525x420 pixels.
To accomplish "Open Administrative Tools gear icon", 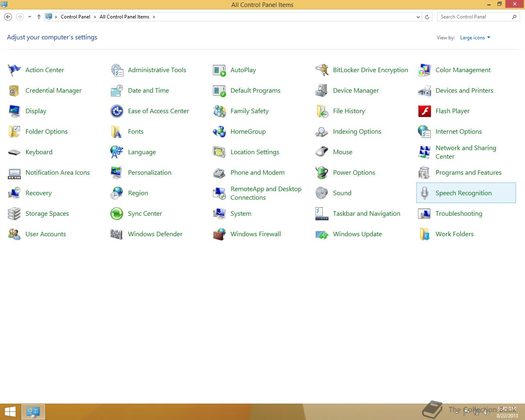I will (x=117, y=70).
